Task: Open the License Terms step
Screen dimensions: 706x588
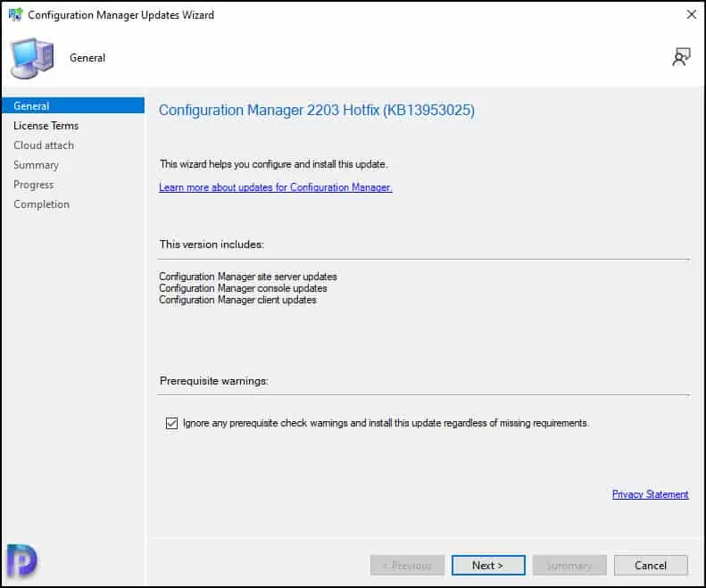Action: point(46,126)
